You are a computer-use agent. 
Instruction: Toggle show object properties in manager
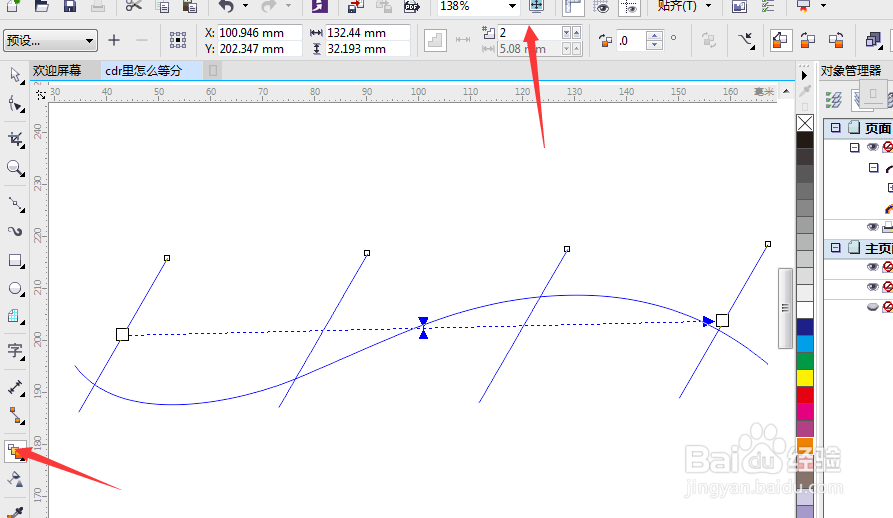coord(834,100)
